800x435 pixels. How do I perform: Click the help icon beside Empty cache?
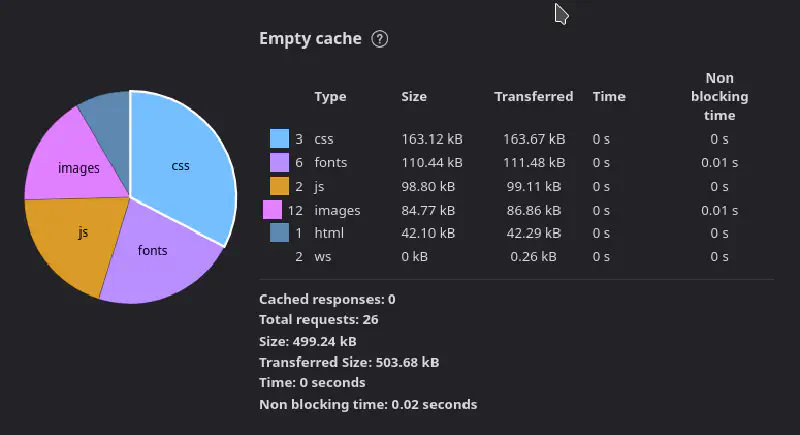pos(379,39)
